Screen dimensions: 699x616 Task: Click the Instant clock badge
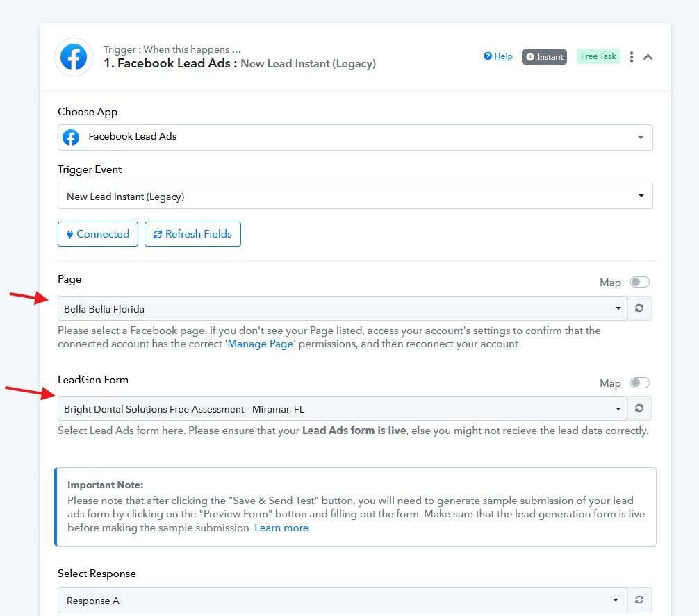point(544,57)
